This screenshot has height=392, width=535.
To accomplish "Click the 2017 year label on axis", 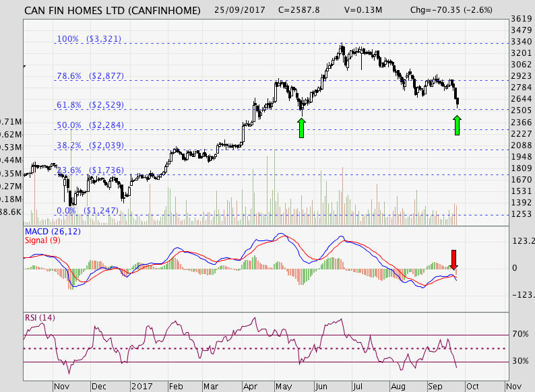I will tap(142, 387).
